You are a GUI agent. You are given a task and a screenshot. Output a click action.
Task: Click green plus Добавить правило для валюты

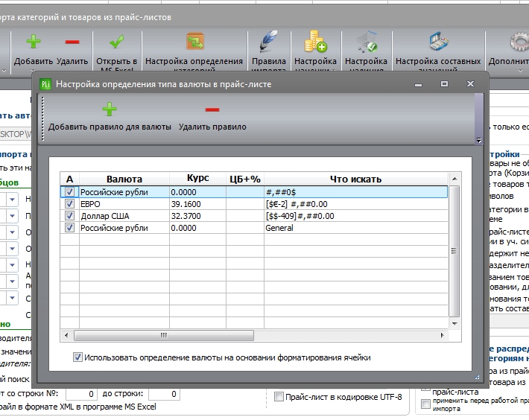(x=110, y=109)
